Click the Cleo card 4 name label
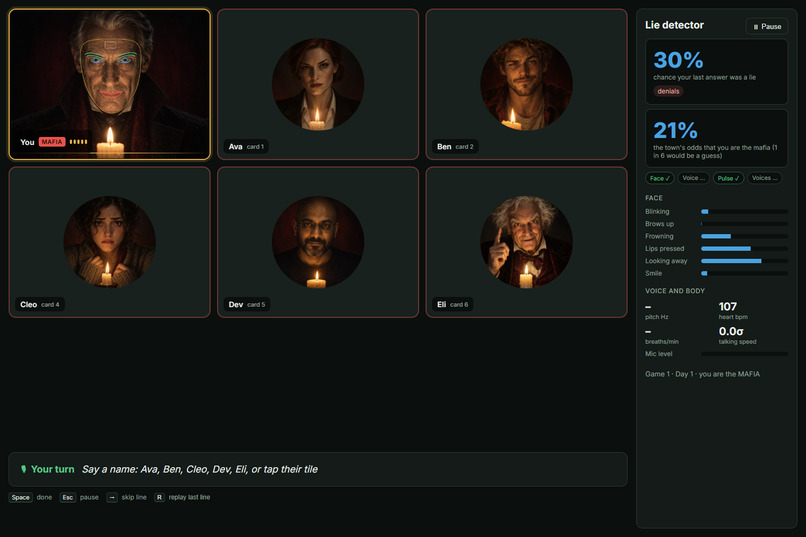This screenshot has height=537, width=806. point(40,305)
